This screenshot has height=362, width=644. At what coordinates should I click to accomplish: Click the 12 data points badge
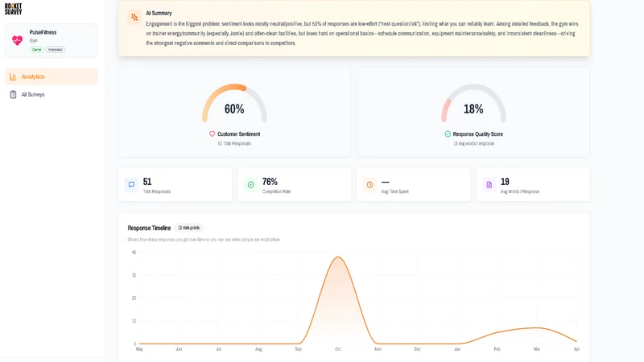pyautogui.click(x=189, y=228)
